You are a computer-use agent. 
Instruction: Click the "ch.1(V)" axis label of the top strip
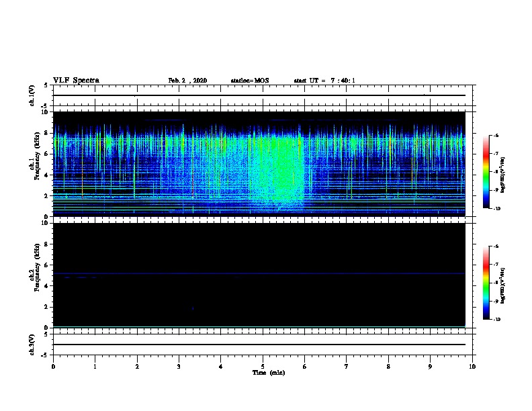pos(32,95)
